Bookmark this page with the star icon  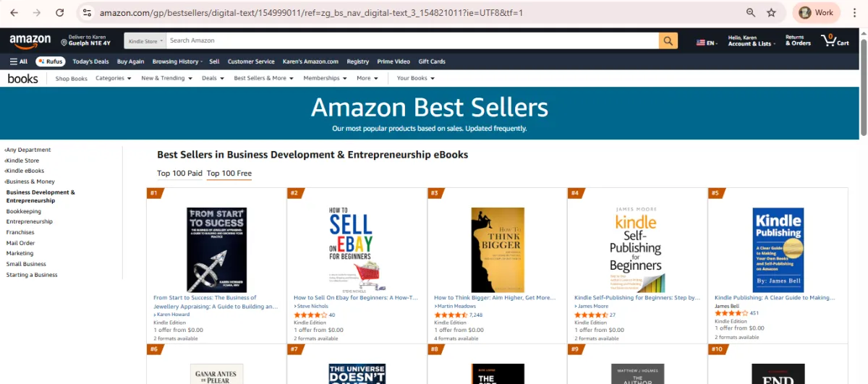771,12
